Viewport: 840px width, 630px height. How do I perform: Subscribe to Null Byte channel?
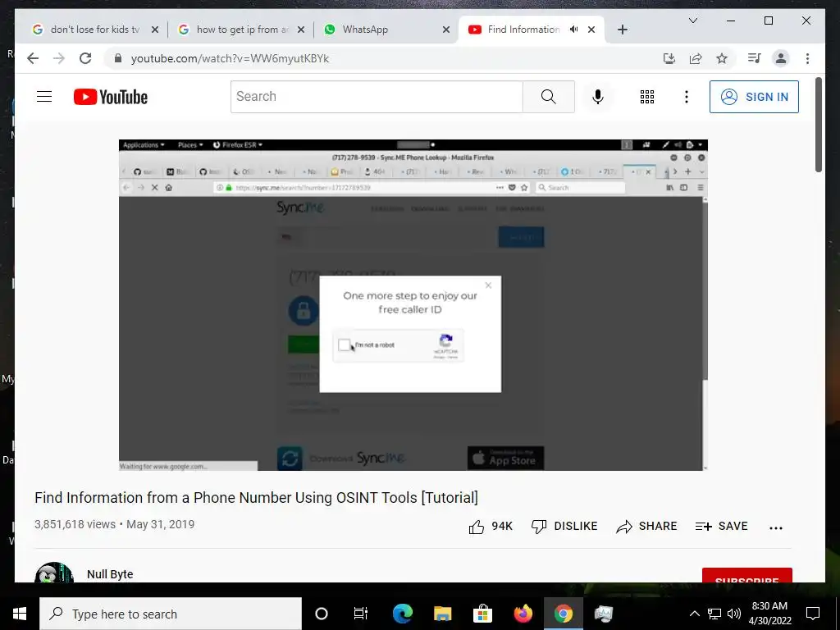(x=746, y=575)
